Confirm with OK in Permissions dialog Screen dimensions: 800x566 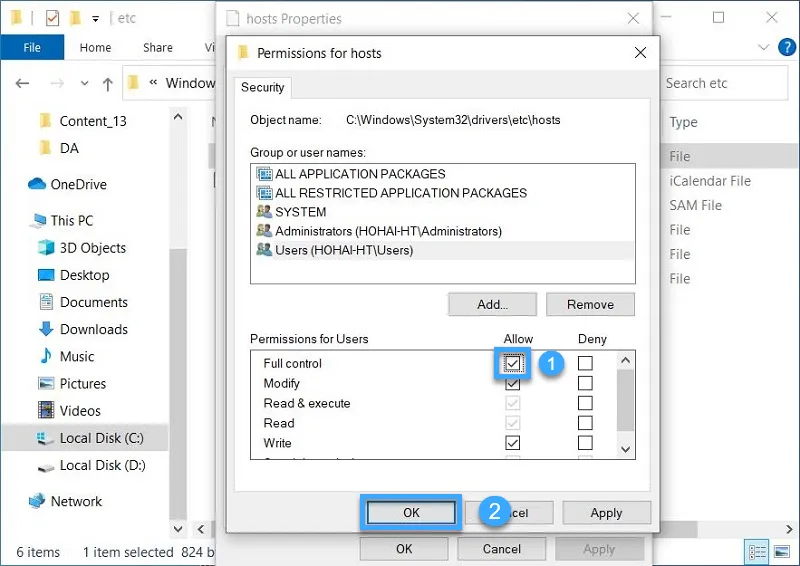point(411,512)
